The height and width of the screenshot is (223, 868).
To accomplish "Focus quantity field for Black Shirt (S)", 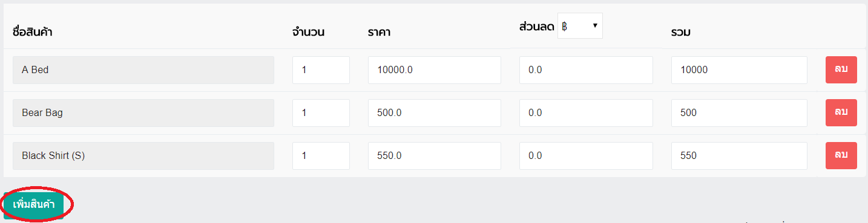I will click(321, 156).
